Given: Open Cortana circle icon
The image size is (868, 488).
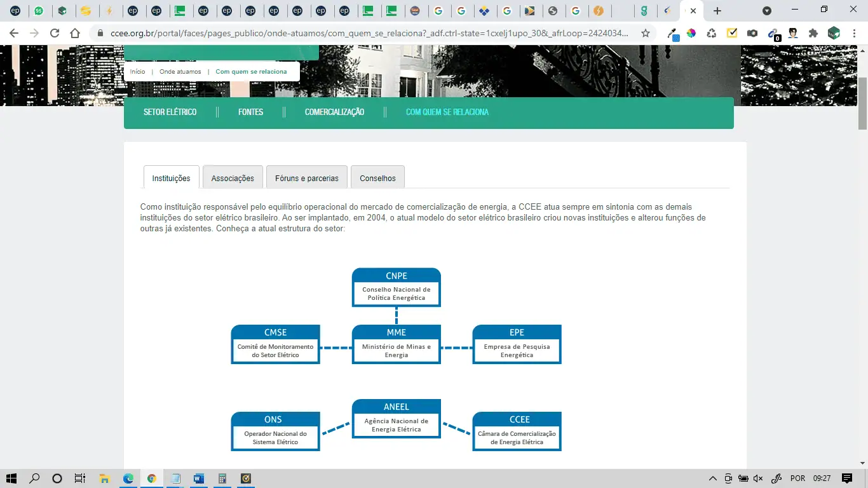Looking at the screenshot, I should coord(57,478).
